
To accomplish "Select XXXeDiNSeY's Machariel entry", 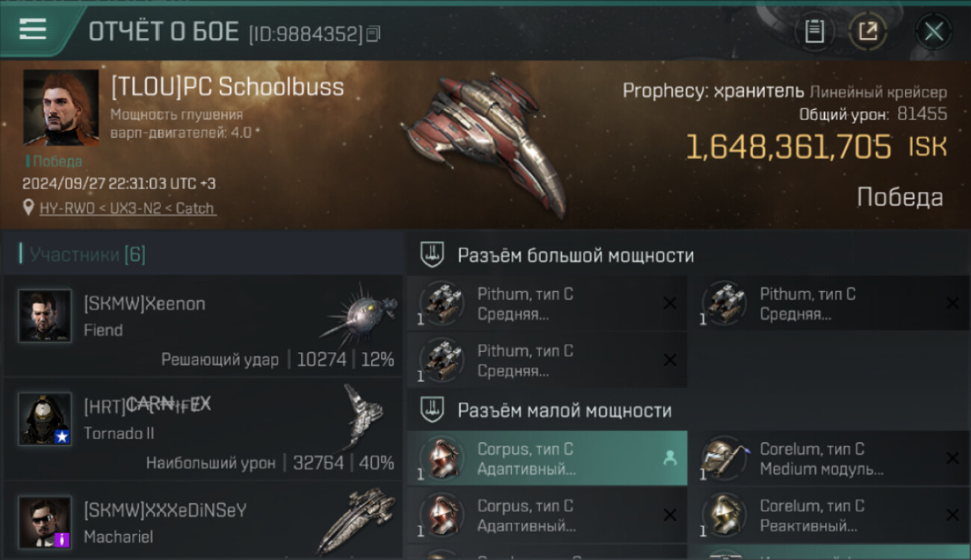I will coord(203,520).
